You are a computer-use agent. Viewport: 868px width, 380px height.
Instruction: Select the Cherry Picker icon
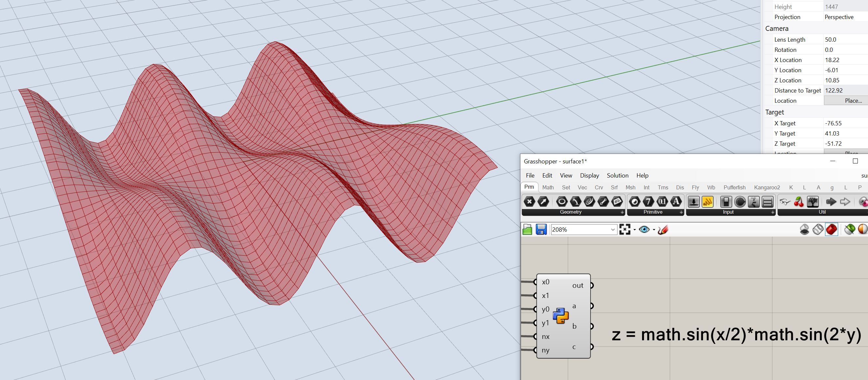point(799,201)
